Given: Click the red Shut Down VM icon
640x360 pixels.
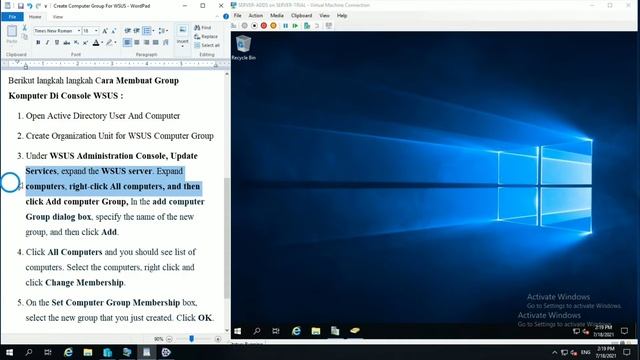Looking at the screenshot, I should click(264, 25).
